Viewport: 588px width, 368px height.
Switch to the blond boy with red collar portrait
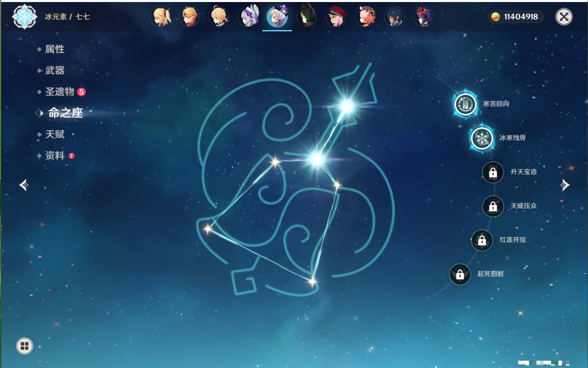click(190, 17)
